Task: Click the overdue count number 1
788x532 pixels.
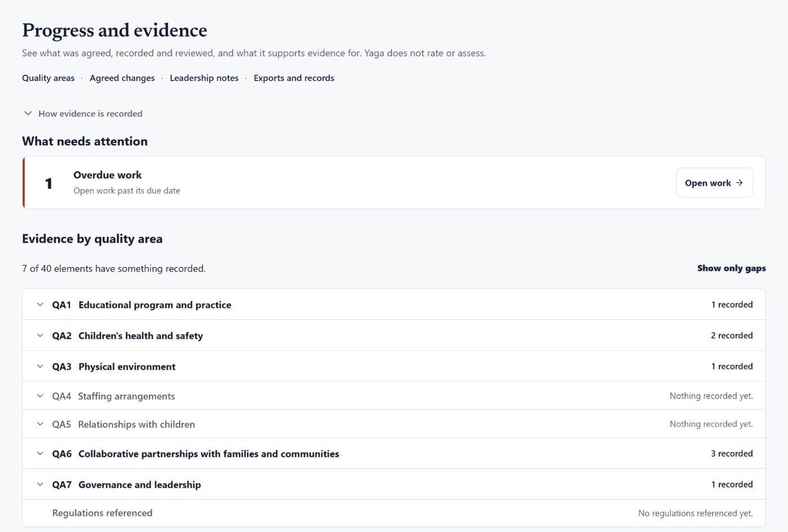Action: 49,184
